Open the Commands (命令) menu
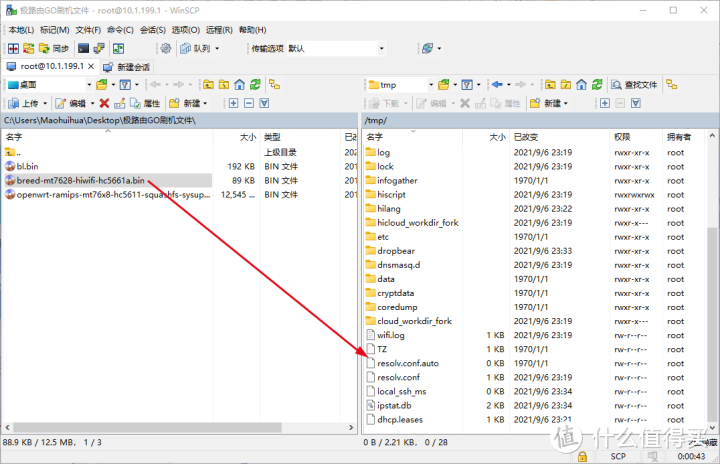720x464 pixels. (x=120, y=30)
